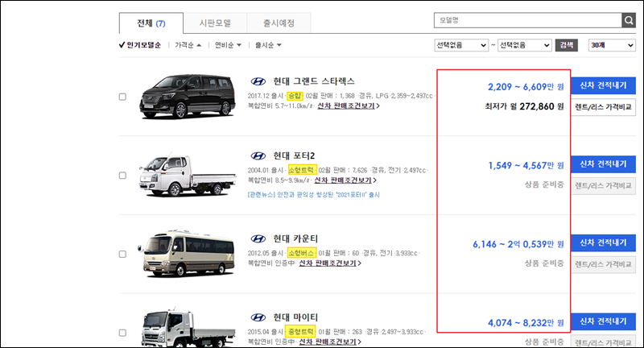Click Hyundai logo beside 현대 포터2
The image size is (644, 348).
tap(258, 155)
